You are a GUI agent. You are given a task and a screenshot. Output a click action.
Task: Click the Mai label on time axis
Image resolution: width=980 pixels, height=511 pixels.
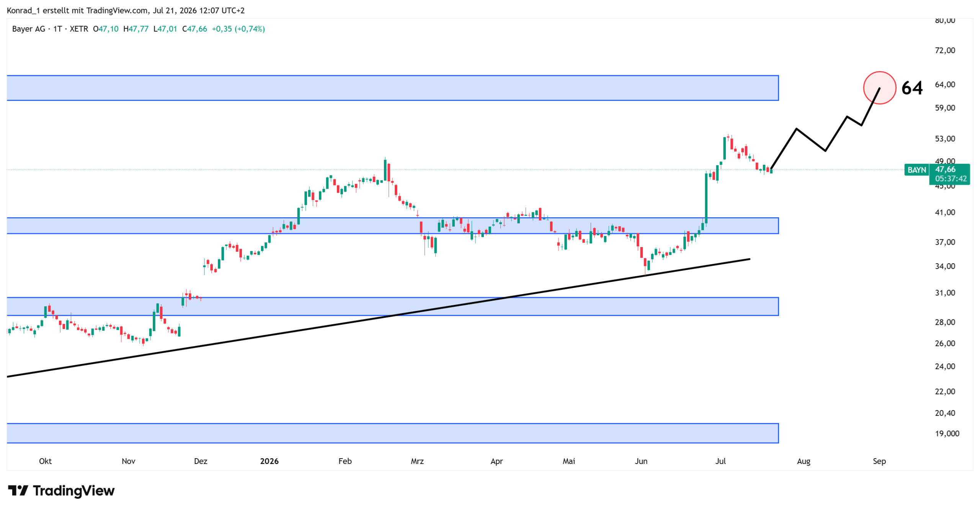569,462
